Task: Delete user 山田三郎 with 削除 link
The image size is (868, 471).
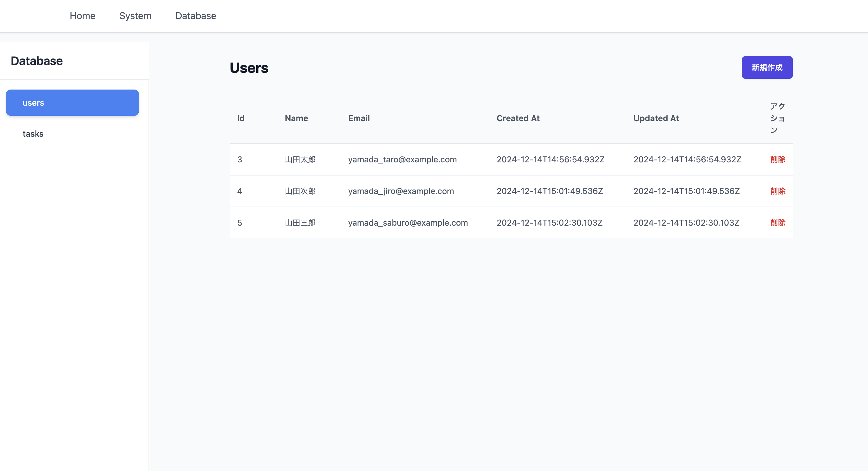Action: (x=777, y=223)
